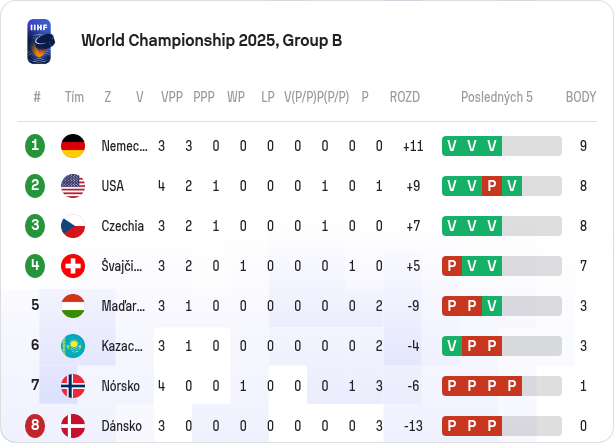Click the IIHF World Championship logo
This screenshot has width=614, height=443.
[x=40, y=41]
